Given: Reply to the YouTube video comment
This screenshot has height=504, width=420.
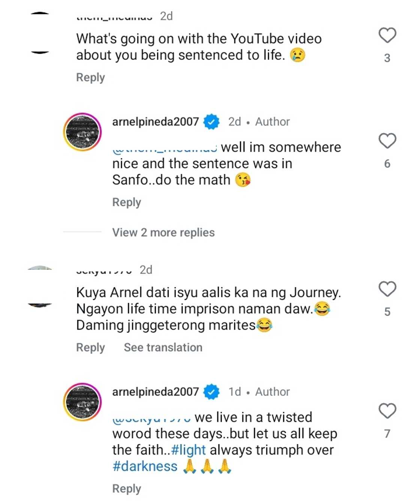Looking at the screenshot, I should [90, 78].
